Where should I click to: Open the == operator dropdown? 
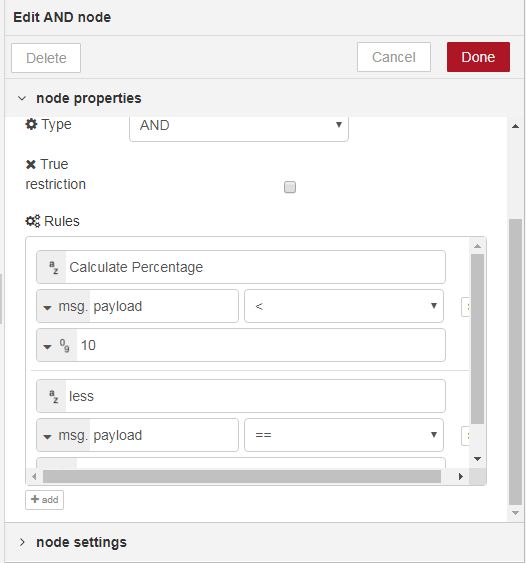click(344, 435)
